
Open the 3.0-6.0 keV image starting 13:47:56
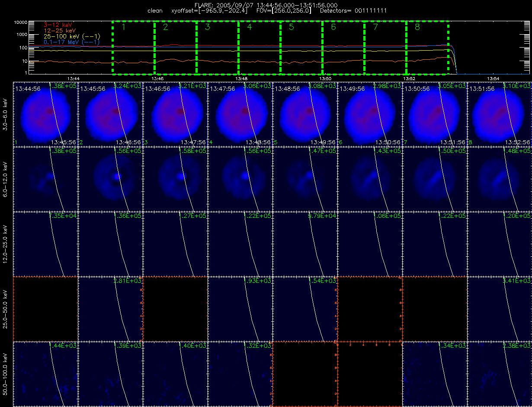[x=240, y=113]
